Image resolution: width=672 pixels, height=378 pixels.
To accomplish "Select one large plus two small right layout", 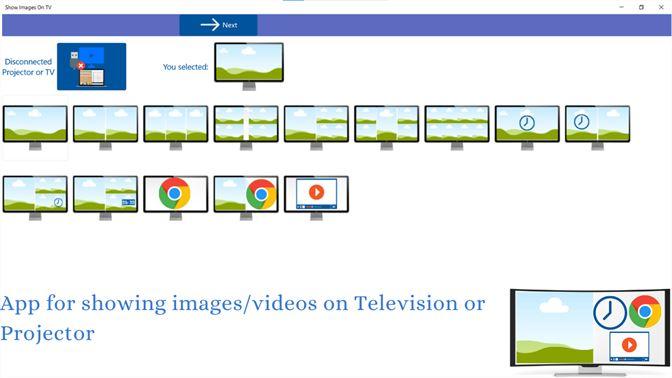I will (x=316, y=128).
